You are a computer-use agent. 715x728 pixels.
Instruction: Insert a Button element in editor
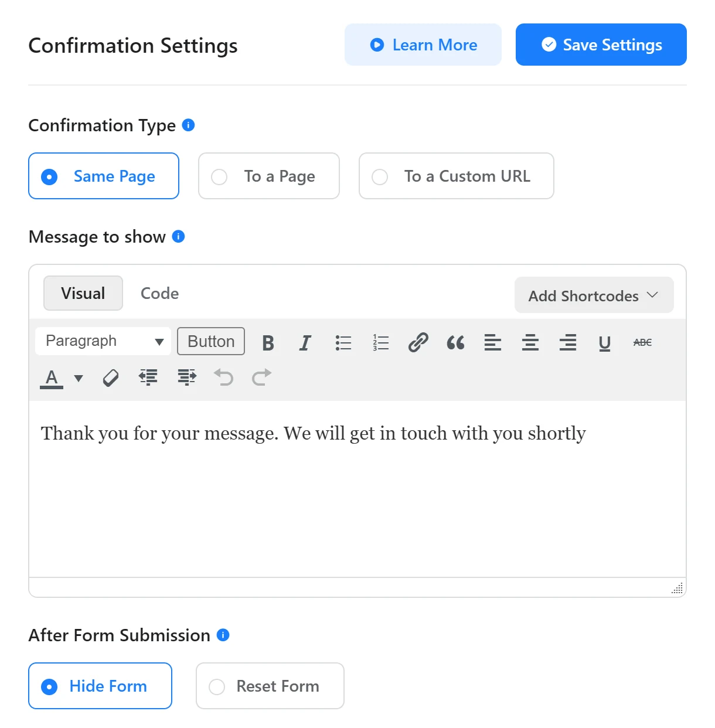211,341
